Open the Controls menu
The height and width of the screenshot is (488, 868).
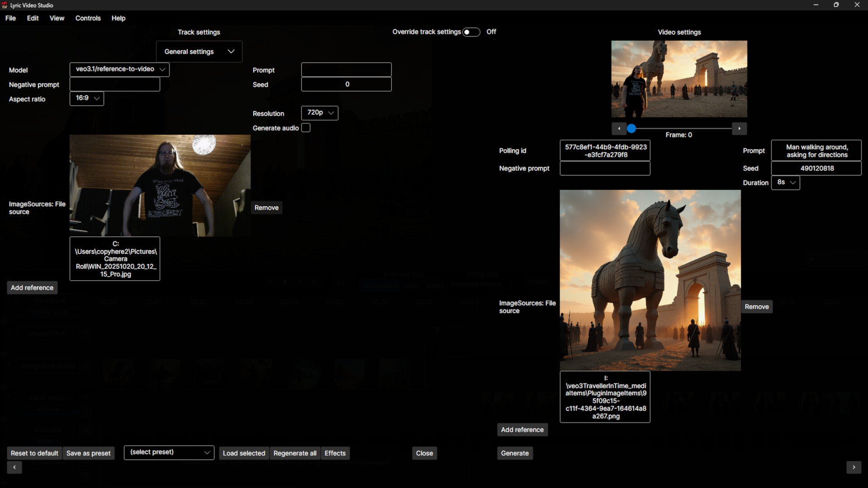(88, 18)
